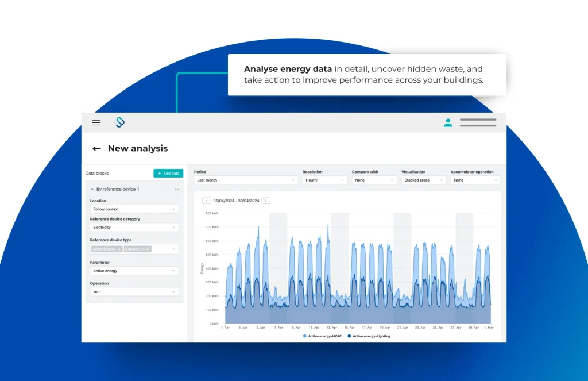Open the hamburger navigation menu

pos(96,122)
